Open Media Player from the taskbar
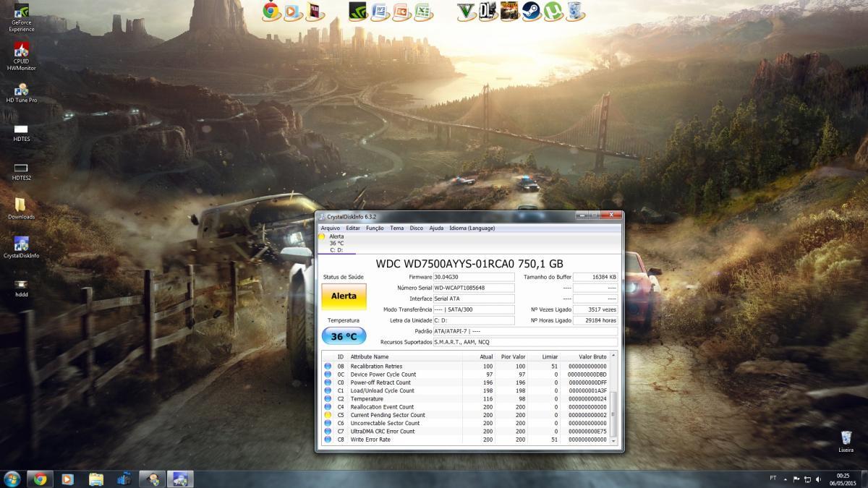The width and height of the screenshot is (868, 488). pos(68,479)
